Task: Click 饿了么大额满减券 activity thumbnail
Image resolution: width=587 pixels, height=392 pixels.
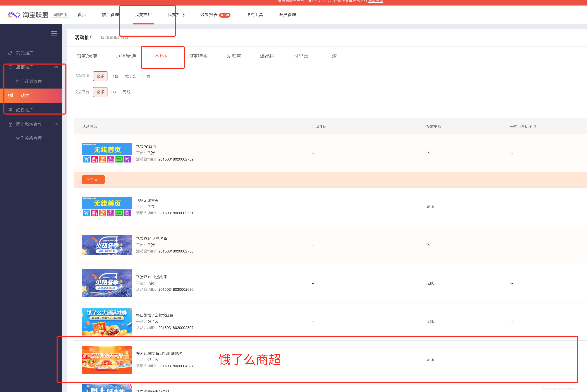Action: [x=107, y=322]
